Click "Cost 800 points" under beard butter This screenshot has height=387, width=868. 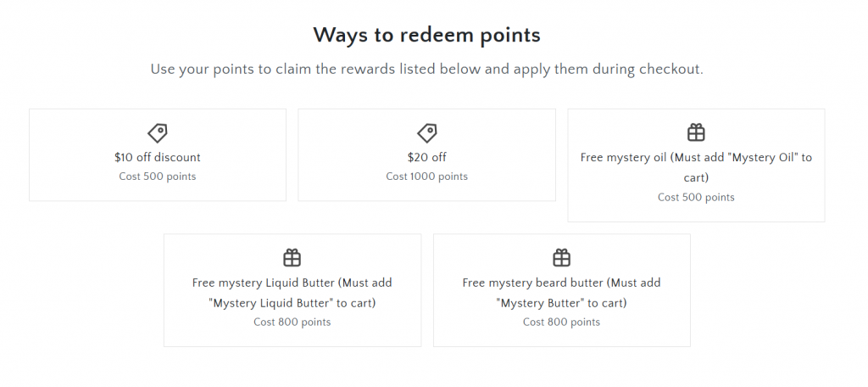[561, 322]
